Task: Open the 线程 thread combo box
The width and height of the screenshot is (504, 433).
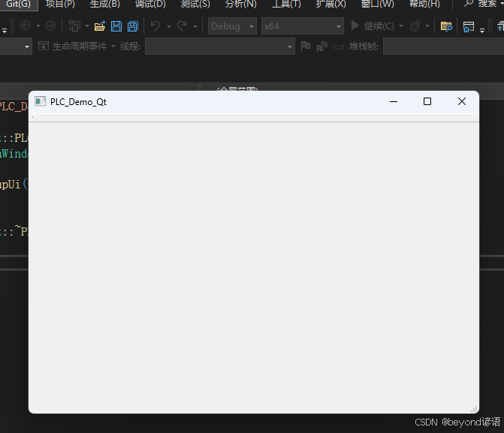Action: tap(220, 47)
